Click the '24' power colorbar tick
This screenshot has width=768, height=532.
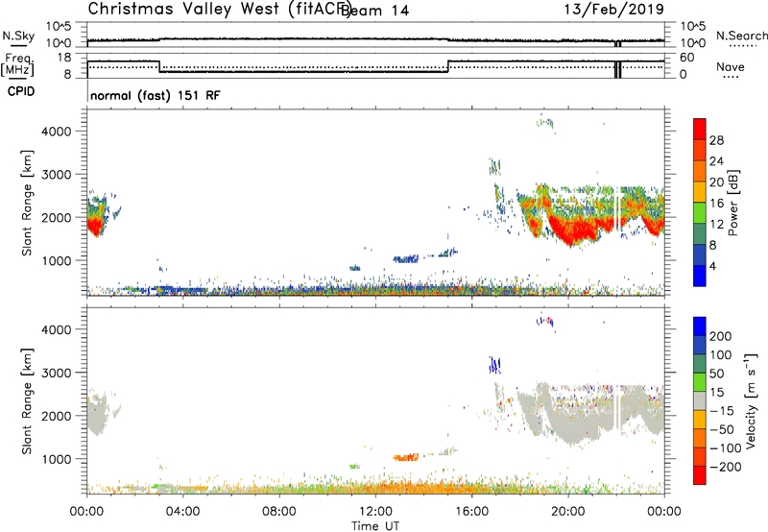coord(716,161)
